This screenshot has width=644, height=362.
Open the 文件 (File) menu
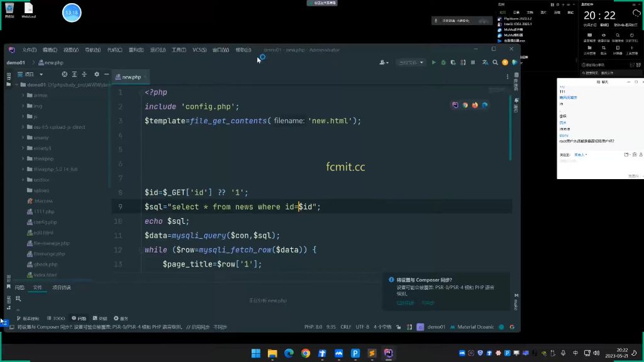pos(29,50)
